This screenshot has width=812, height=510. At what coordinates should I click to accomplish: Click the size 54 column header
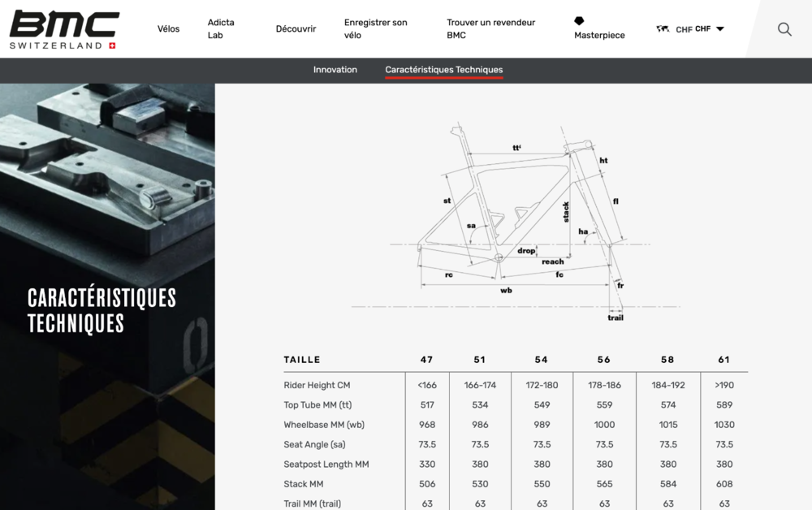542,360
